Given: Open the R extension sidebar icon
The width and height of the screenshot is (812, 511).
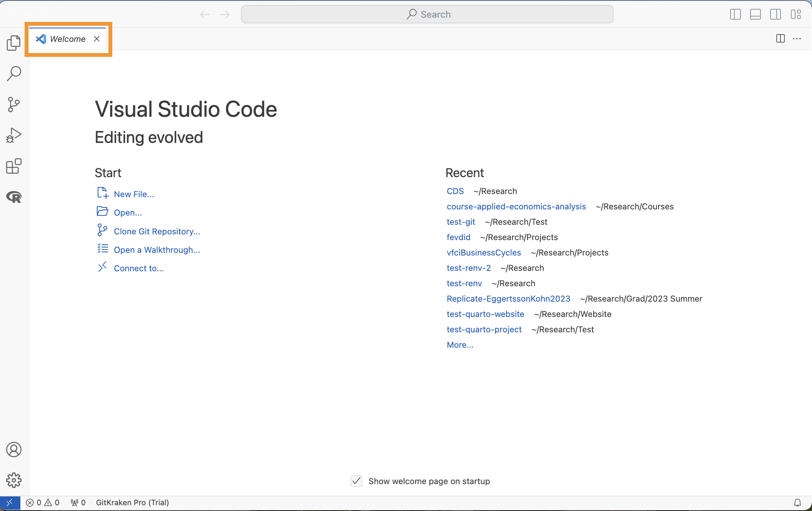Looking at the screenshot, I should pos(14,197).
